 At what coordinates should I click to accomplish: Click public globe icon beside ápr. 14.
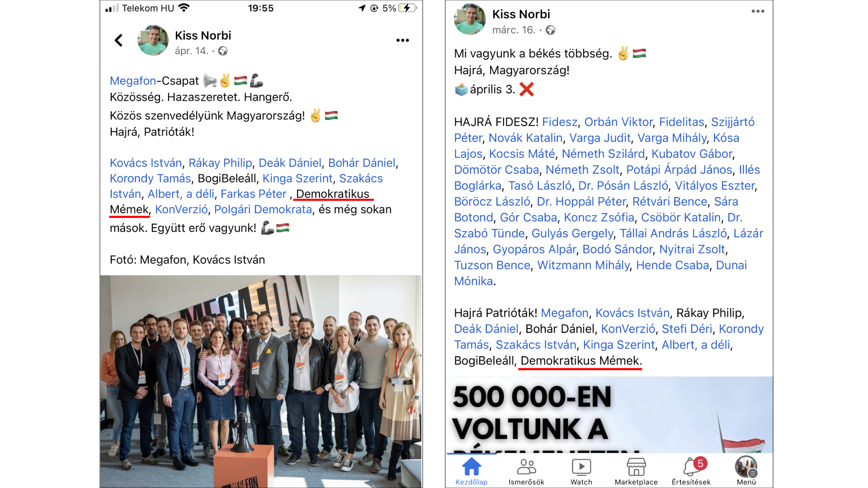click(223, 51)
